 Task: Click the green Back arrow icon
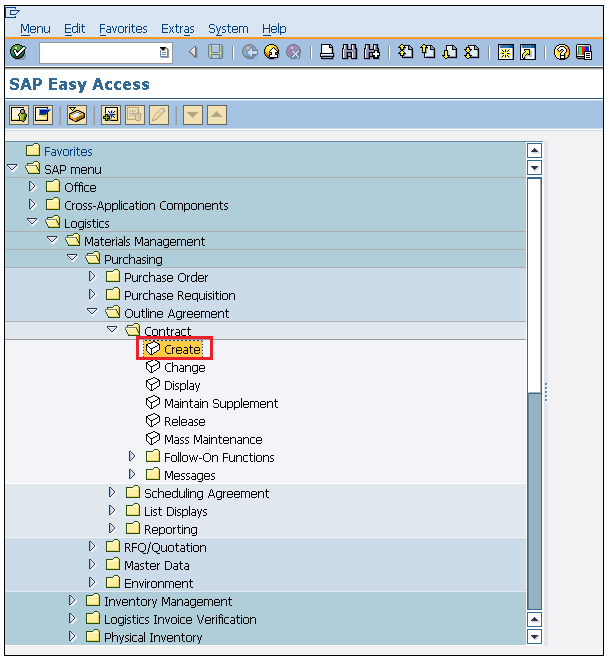(x=250, y=52)
